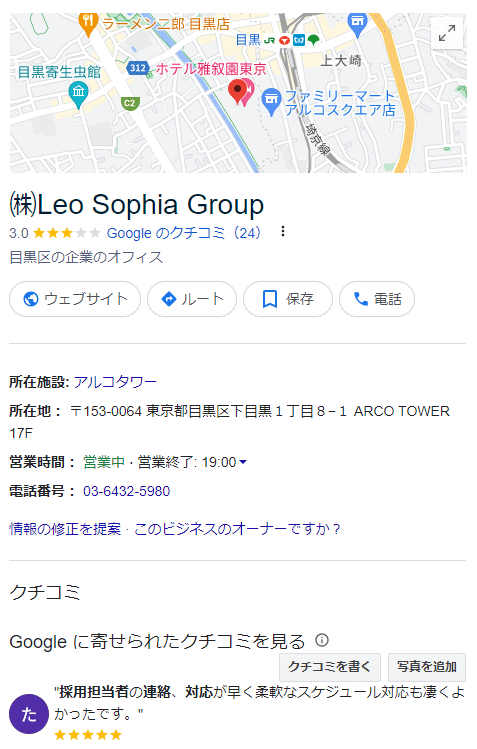477x749 pixels.
Task: Click phone number 03-6432-5980
Action: (x=127, y=491)
